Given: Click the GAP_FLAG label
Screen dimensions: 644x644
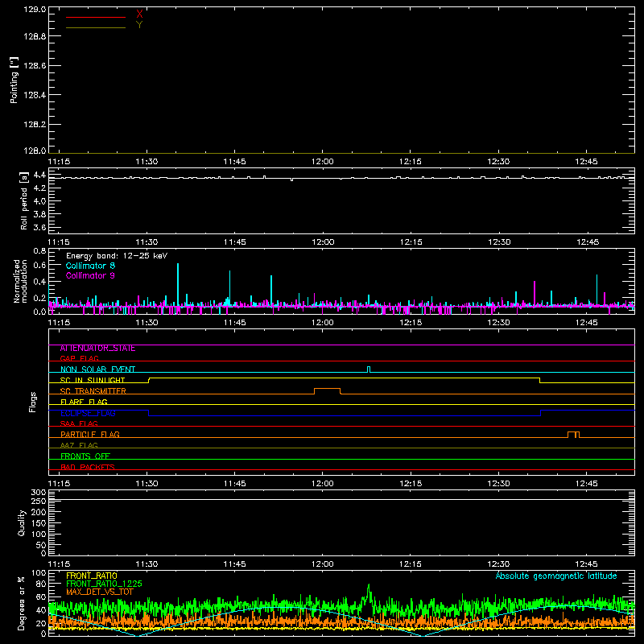Looking at the screenshot, I should click(x=79, y=358).
